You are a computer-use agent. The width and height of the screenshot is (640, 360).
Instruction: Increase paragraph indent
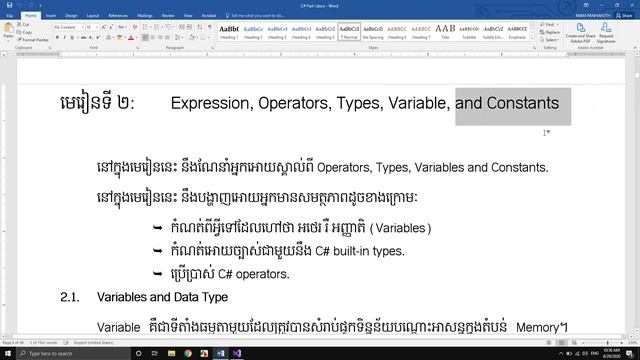(x=189, y=27)
